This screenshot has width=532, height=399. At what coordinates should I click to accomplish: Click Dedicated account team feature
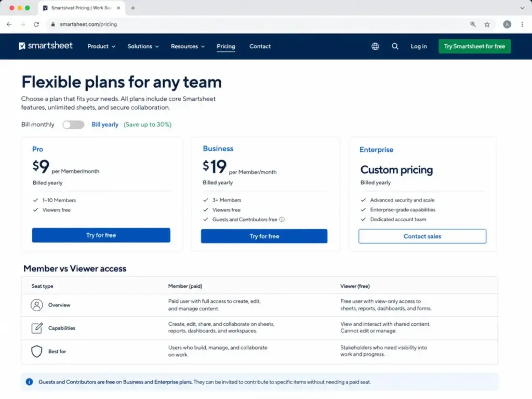pos(398,220)
